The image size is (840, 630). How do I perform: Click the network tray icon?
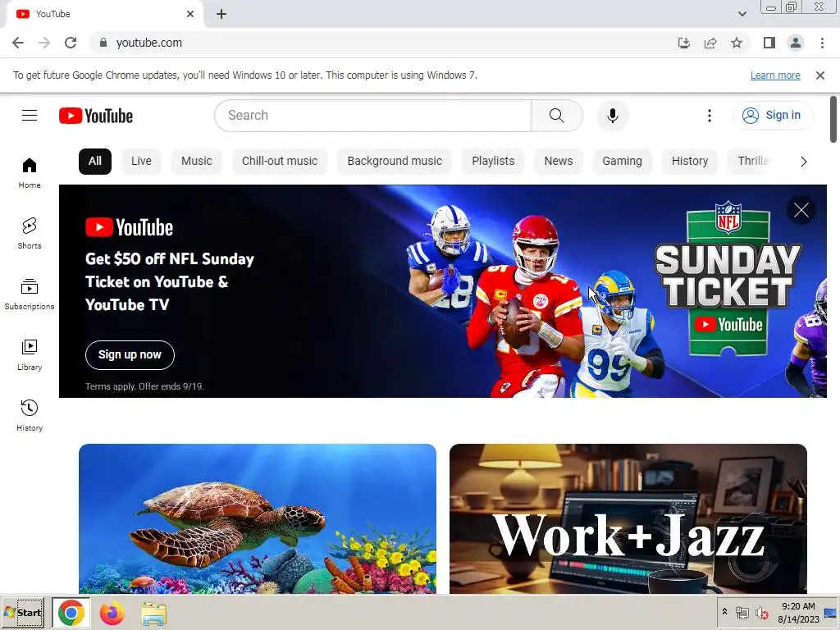click(742, 613)
